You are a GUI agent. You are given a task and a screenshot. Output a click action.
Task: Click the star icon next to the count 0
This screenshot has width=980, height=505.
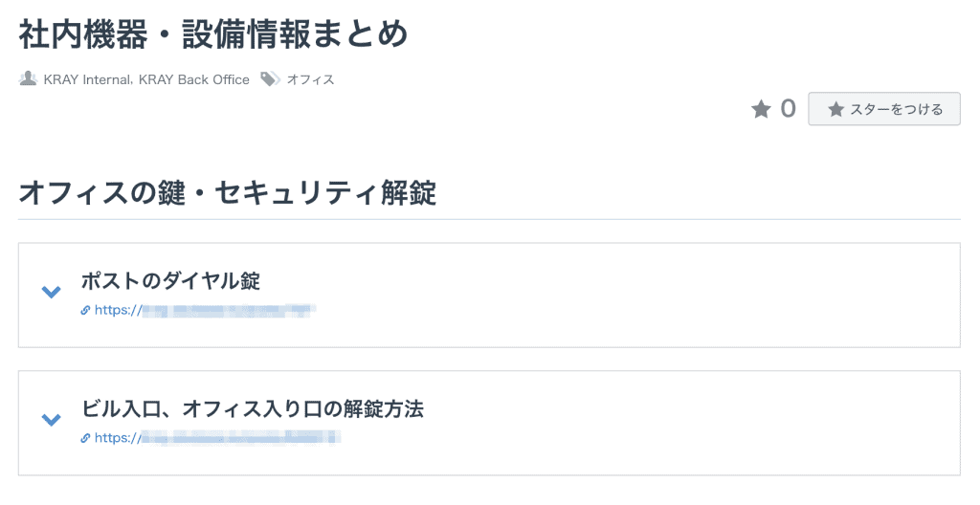click(761, 109)
